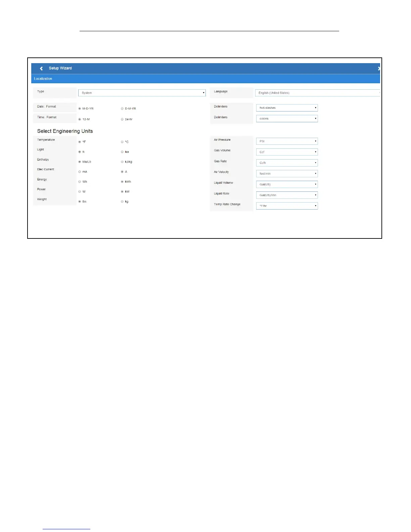The image size is (411, 532).
Task: Open the Gas Rate dropdown showing Ccfh
Action: click(287, 163)
